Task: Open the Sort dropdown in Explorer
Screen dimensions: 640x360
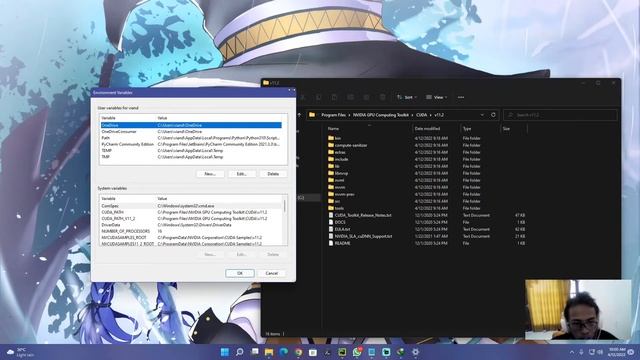Action: (407, 97)
